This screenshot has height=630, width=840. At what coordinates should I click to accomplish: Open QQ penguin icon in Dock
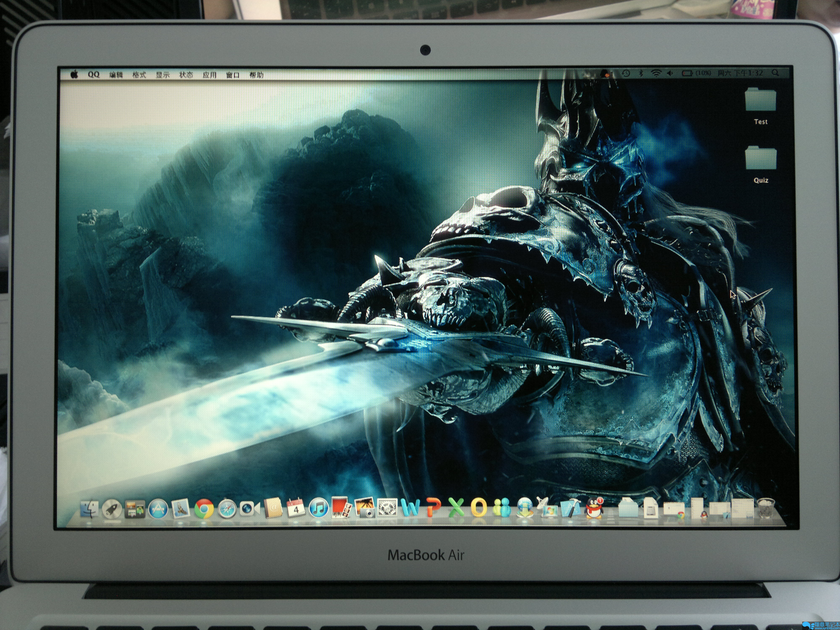tap(594, 508)
